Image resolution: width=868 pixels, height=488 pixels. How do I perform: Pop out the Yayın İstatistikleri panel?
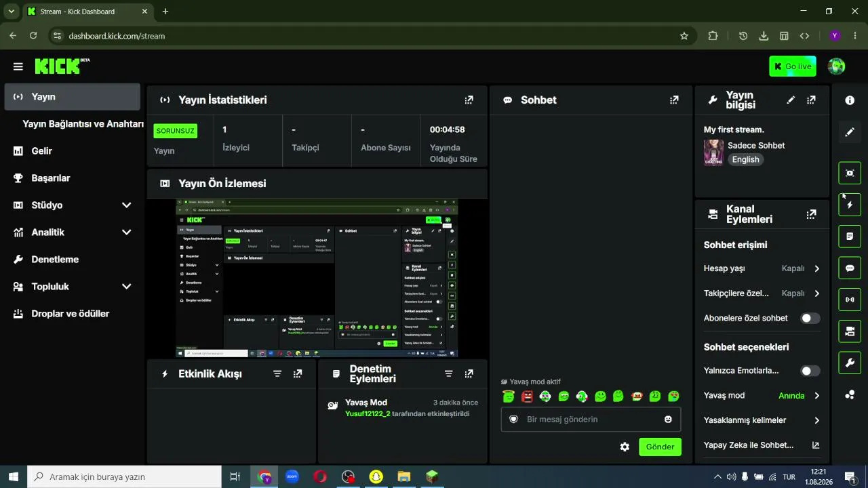click(469, 100)
